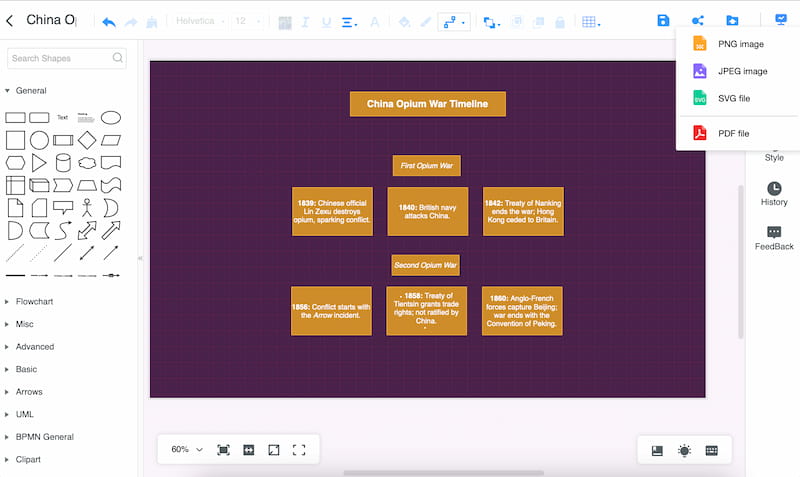Click the export folder icon
The height and width of the screenshot is (477, 800).
pos(732,20)
